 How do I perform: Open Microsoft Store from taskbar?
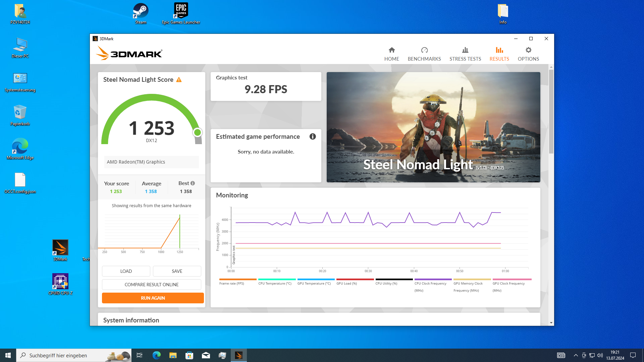tap(189, 355)
